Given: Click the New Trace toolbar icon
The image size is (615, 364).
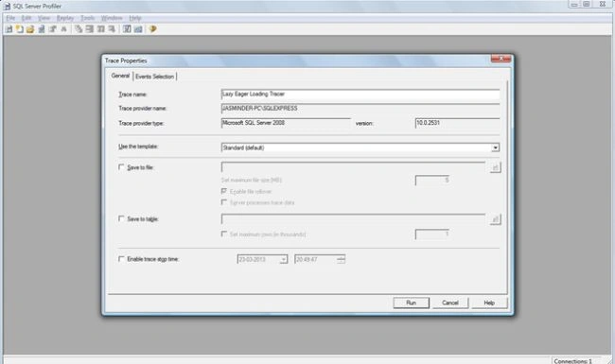Looking at the screenshot, I should 9,29.
